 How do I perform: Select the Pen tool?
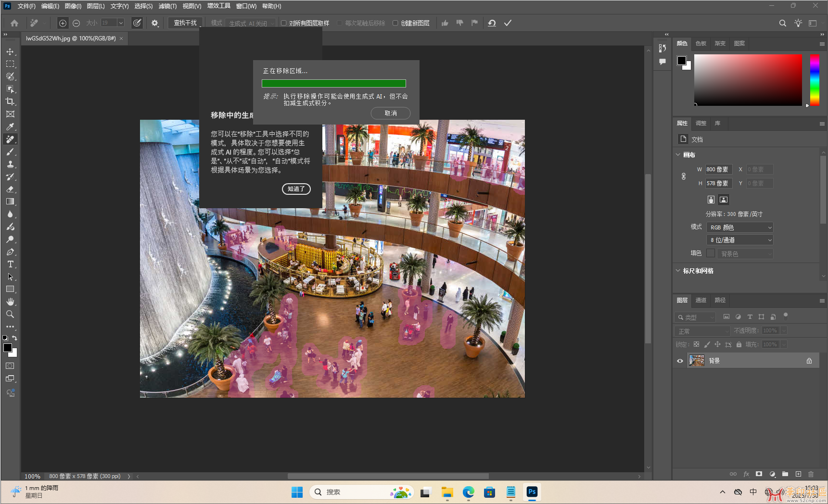tap(10, 252)
